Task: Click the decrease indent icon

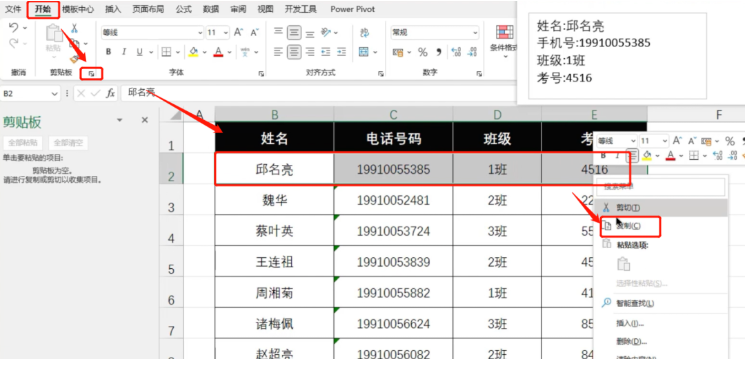Action: tap(326, 52)
